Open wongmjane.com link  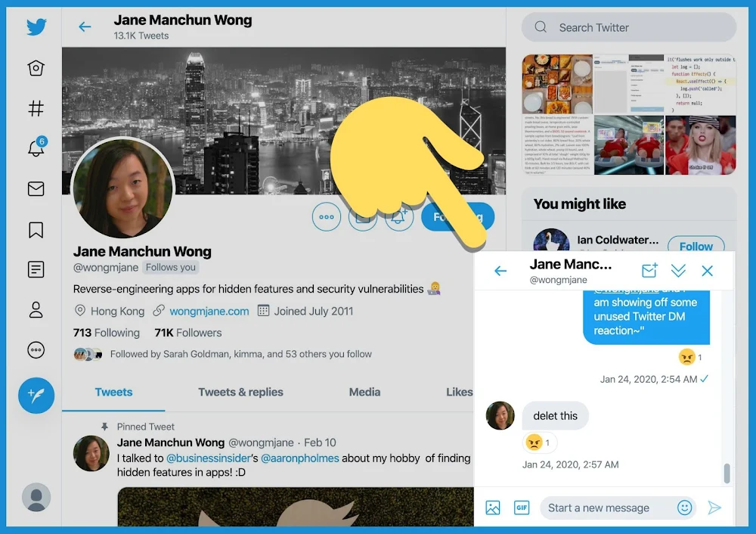[209, 311]
